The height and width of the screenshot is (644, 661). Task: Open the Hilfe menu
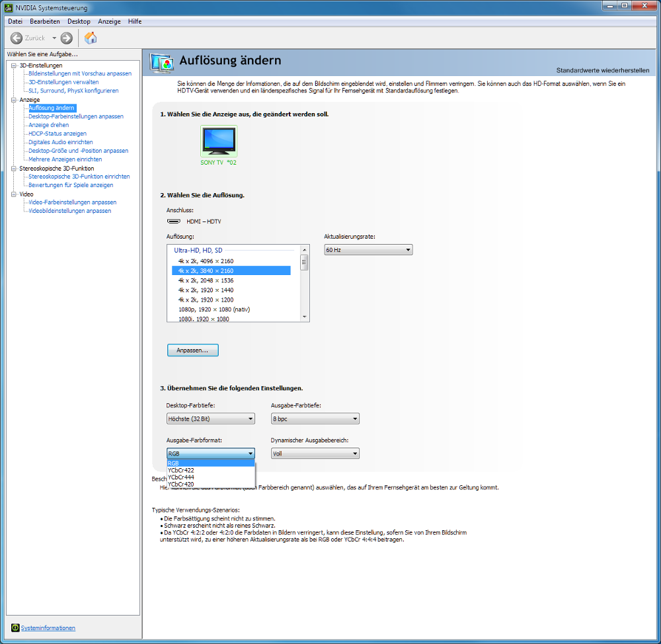[135, 22]
